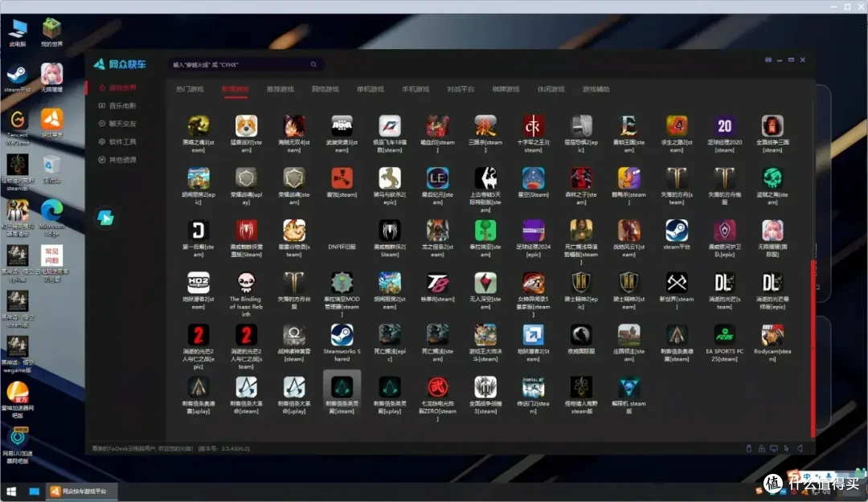
Task: Switch to the 单机游戏 tab
Action: 371,89
